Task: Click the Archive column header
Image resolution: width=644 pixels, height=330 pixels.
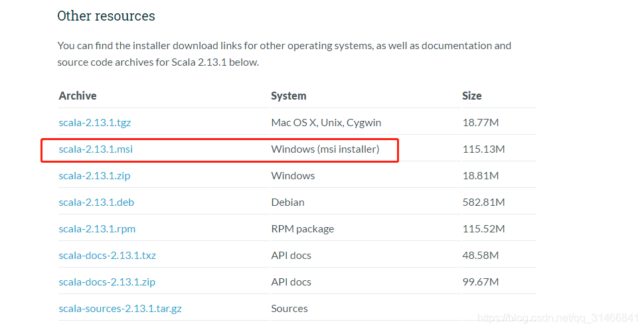Action: [x=78, y=96]
